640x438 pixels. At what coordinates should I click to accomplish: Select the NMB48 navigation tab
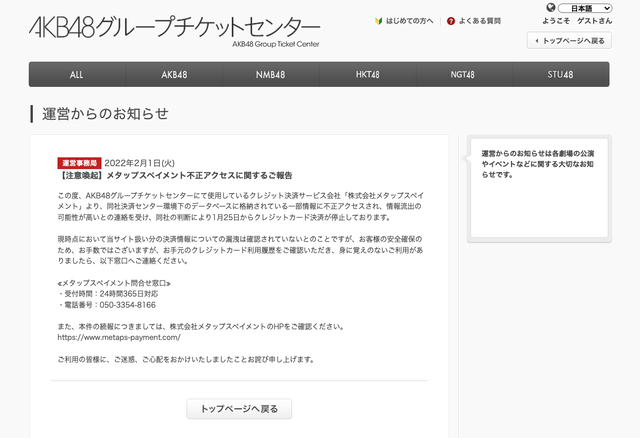pyautogui.click(x=271, y=74)
